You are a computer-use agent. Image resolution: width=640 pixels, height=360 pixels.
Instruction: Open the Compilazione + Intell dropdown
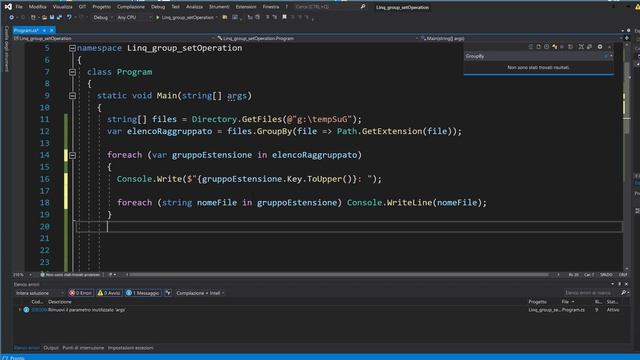click(x=200, y=293)
